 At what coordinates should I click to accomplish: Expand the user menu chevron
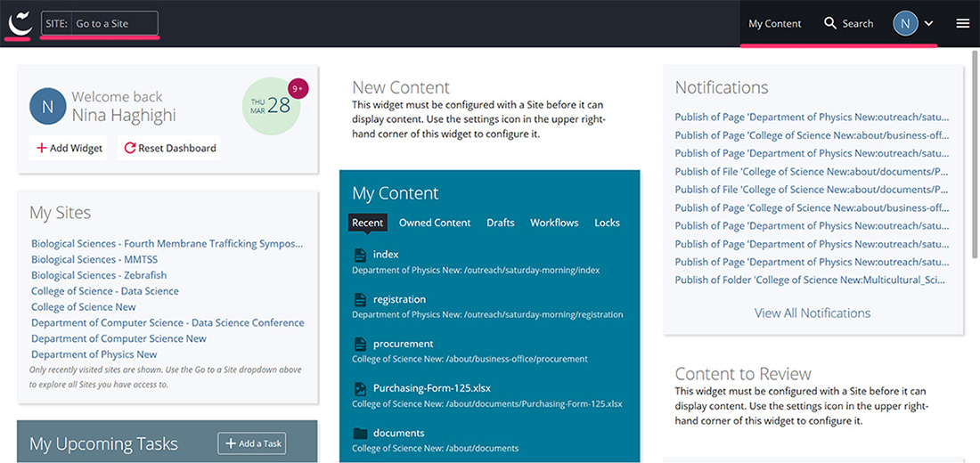tap(928, 24)
